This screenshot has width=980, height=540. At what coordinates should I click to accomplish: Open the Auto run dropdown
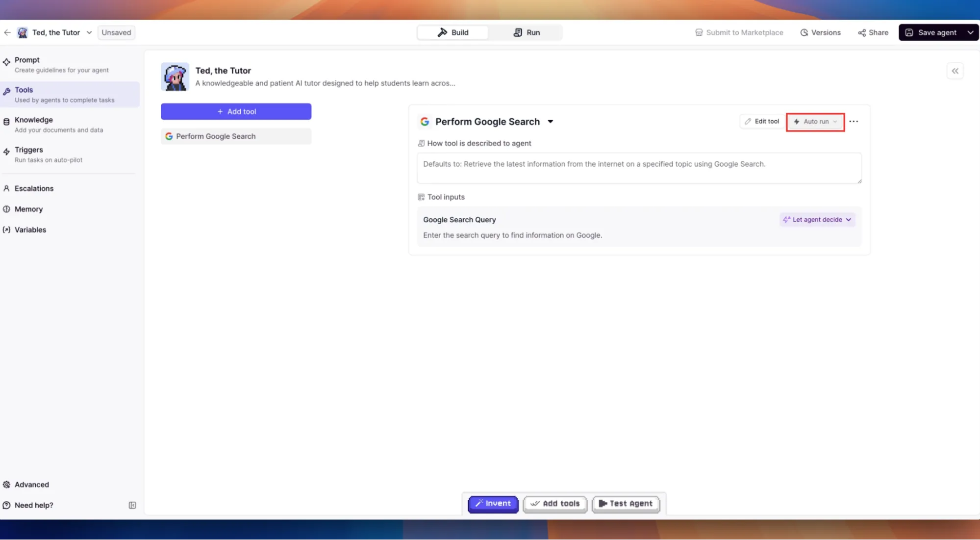tap(815, 122)
